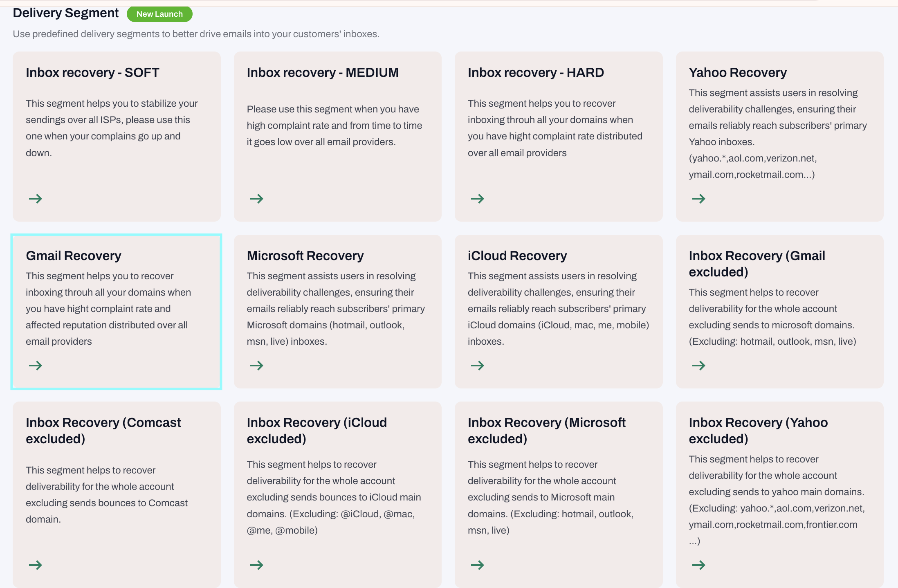Click text 'hight complaint rate distributed over all email providers'
898x588 pixels.
[x=555, y=144]
